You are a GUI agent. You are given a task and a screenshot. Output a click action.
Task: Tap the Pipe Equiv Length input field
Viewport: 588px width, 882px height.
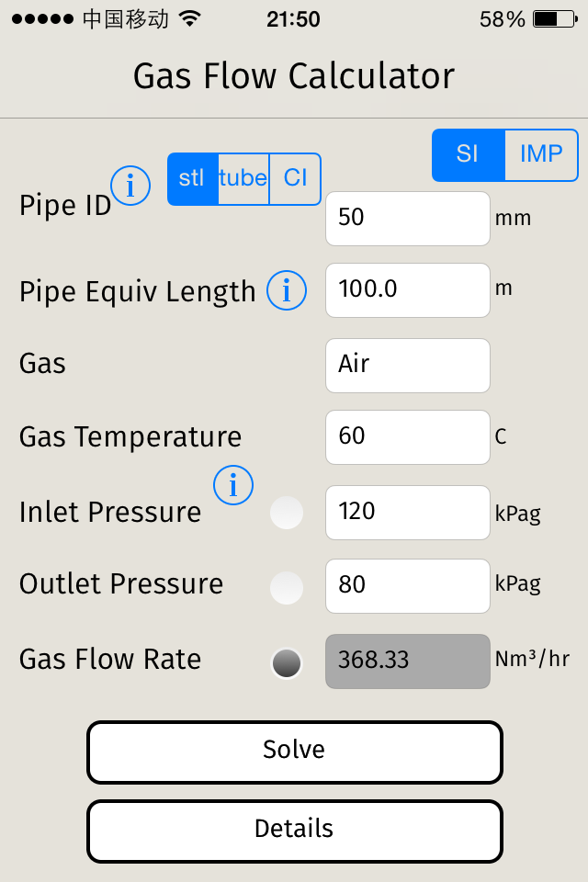coord(408,290)
